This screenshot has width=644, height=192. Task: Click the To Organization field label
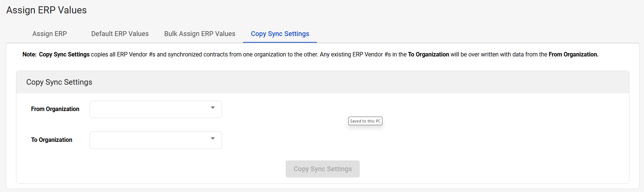click(x=52, y=140)
